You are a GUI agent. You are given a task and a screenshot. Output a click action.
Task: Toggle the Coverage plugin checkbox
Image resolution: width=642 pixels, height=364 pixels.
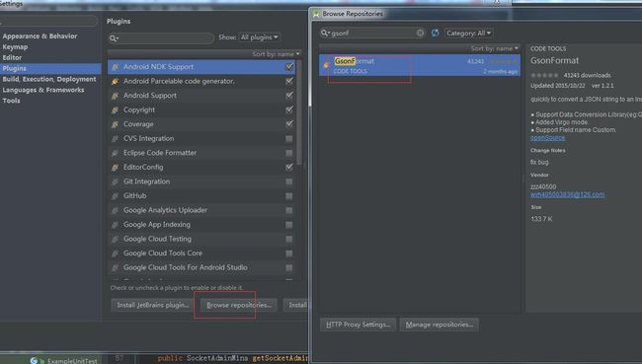[x=289, y=124]
